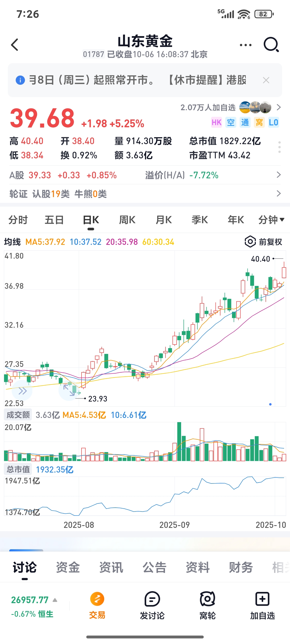Select the 季K chart tab
This screenshot has height=644, width=290.
[x=200, y=220]
